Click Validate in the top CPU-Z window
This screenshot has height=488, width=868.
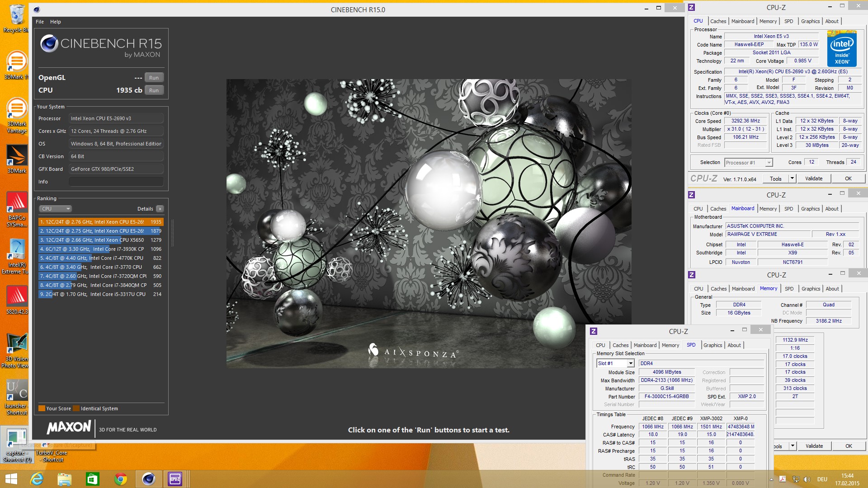click(814, 178)
